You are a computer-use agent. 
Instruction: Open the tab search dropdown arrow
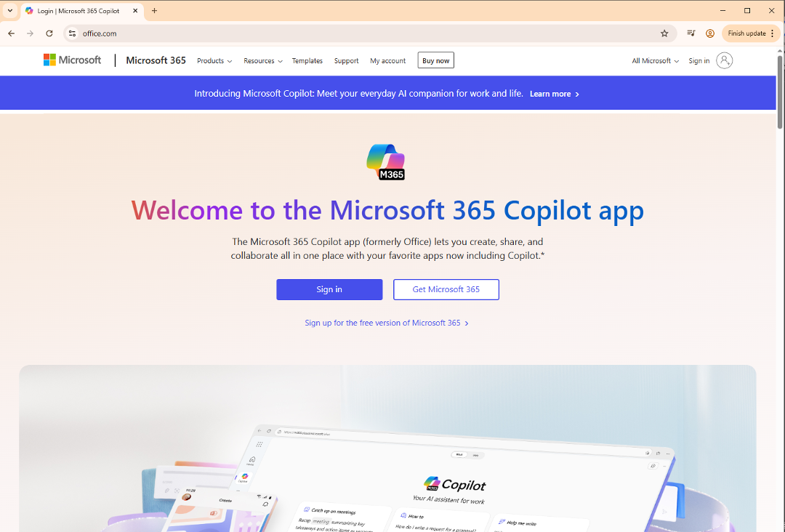click(x=10, y=11)
